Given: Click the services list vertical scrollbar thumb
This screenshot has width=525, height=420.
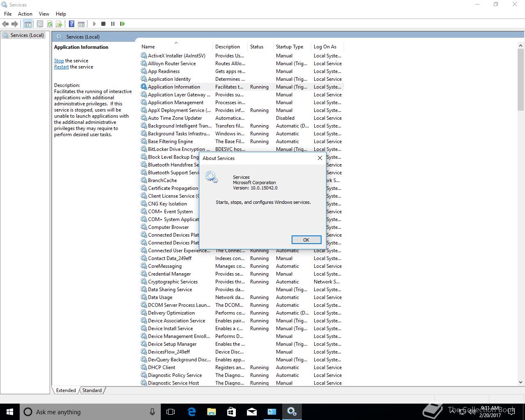Looking at the screenshot, I should tap(520, 80).
